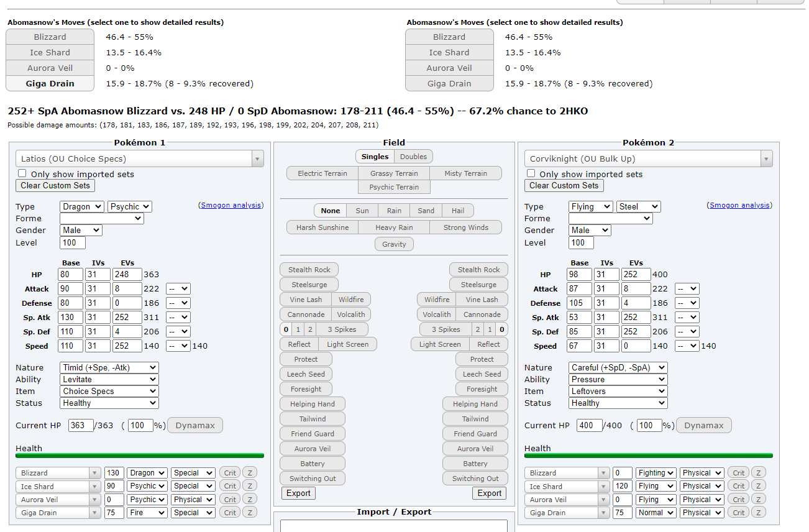The image size is (809, 532).
Task: Select left Abomasnow's Blizzard move result
Action: [50, 37]
